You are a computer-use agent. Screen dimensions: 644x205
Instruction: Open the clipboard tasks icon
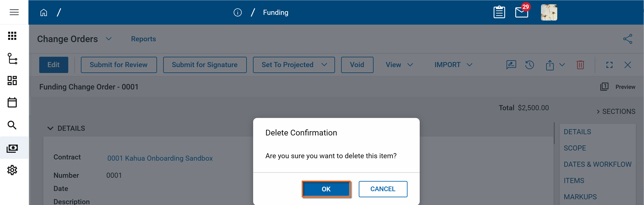(x=499, y=12)
